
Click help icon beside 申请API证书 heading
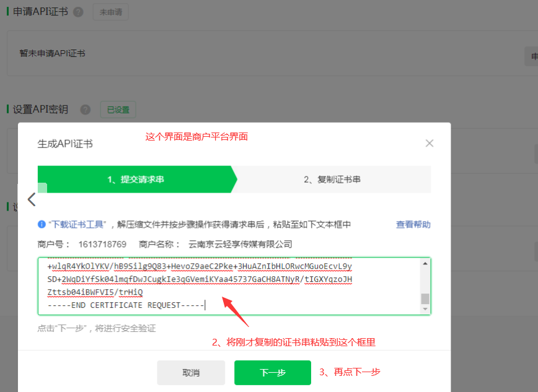pyautogui.click(x=78, y=12)
